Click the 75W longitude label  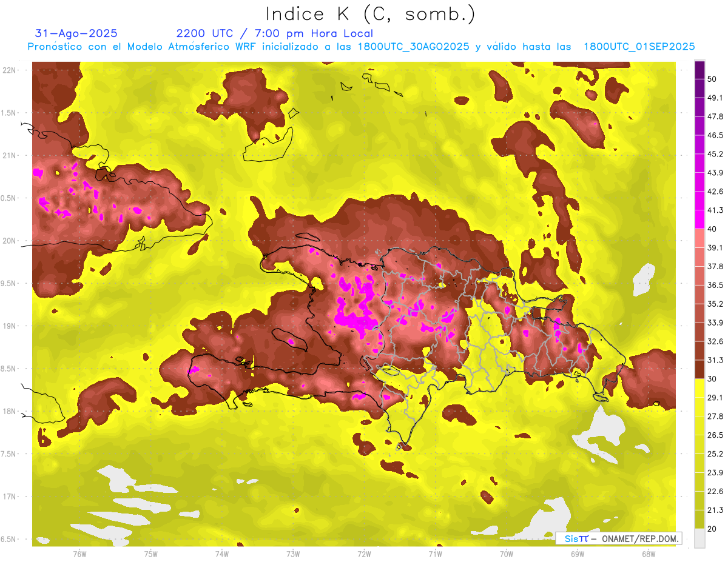pyautogui.click(x=150, y=554)
